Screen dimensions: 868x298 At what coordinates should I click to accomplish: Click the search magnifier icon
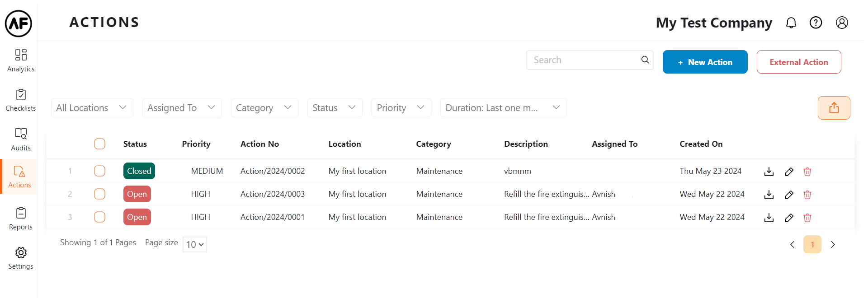coord(645,60)
